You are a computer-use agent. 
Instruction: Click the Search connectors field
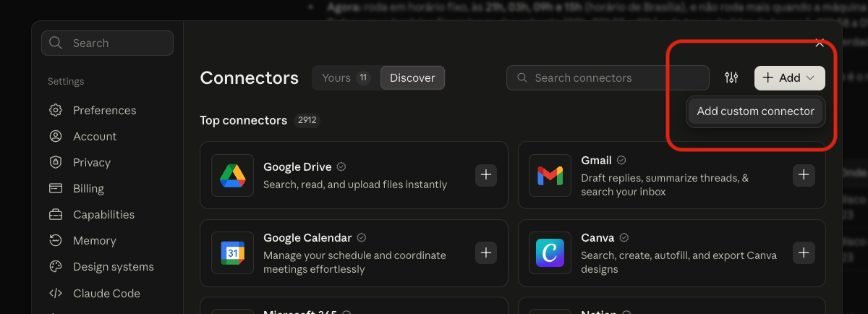point(608,78)
